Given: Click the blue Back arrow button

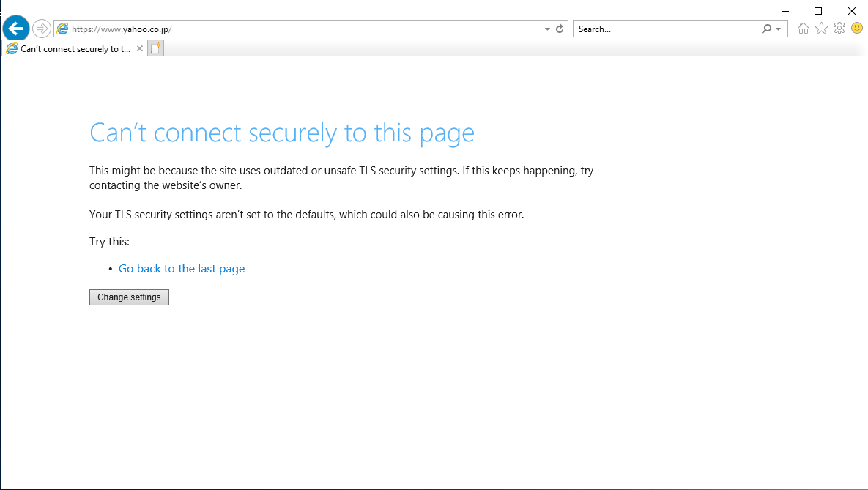Looking at the screenshot, I should point(16,29).
